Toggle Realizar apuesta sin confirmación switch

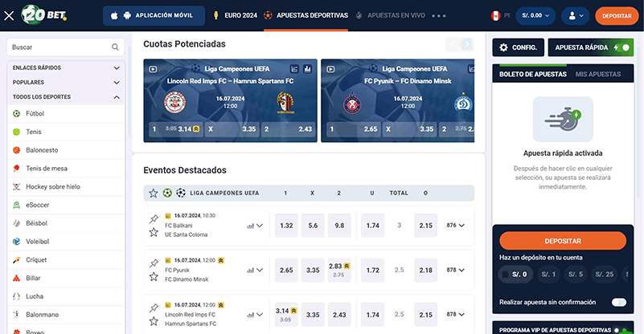618,303
